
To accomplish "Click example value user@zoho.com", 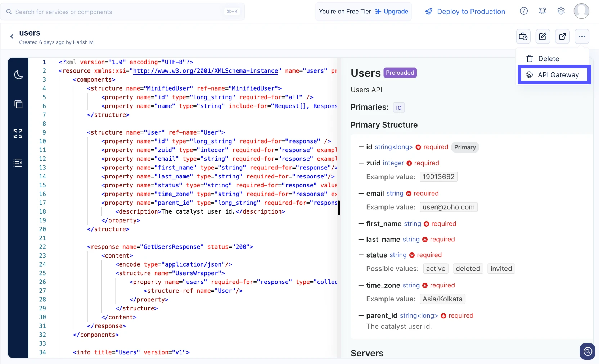I will (x=449, y=207).
